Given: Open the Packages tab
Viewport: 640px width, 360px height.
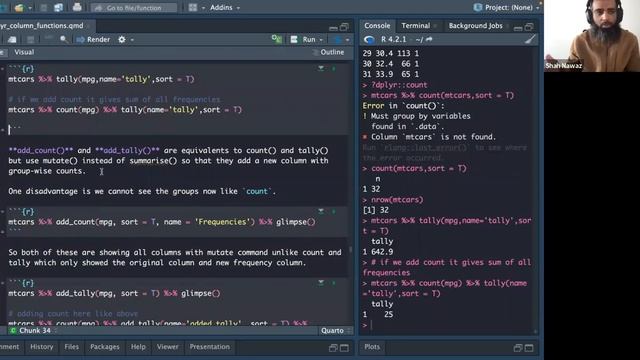Looking at the screenshot, I should click(104, 347).
